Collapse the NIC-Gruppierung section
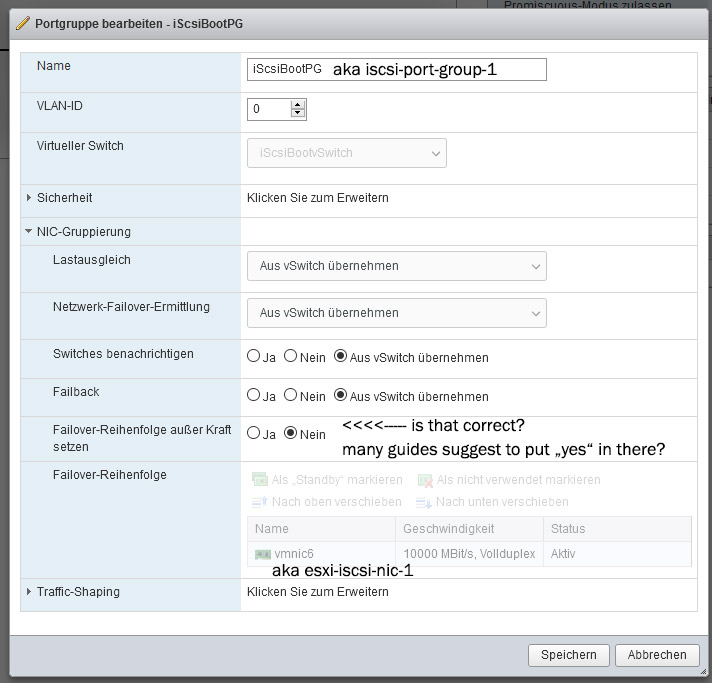Image resolution: width=712 pixels, height=683 pixels. [29, 231]
